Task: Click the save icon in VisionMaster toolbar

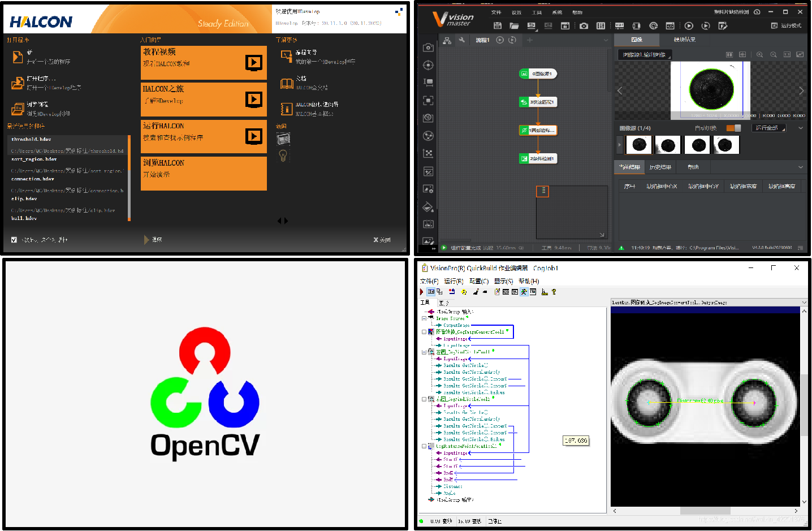Action: point(498,25)
